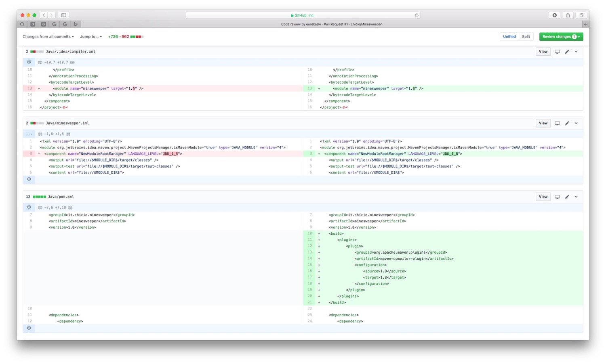Click View button for minesweeper.iml
The width and height of the screenshot is (606, 364).
pyautogui.click(x=543, y=123)
